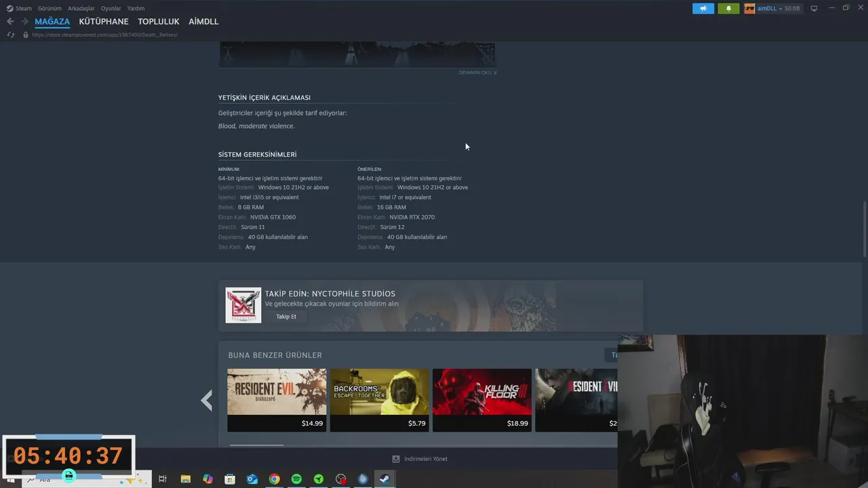Open Google Chrome from the taskbar

coord(274,479)
